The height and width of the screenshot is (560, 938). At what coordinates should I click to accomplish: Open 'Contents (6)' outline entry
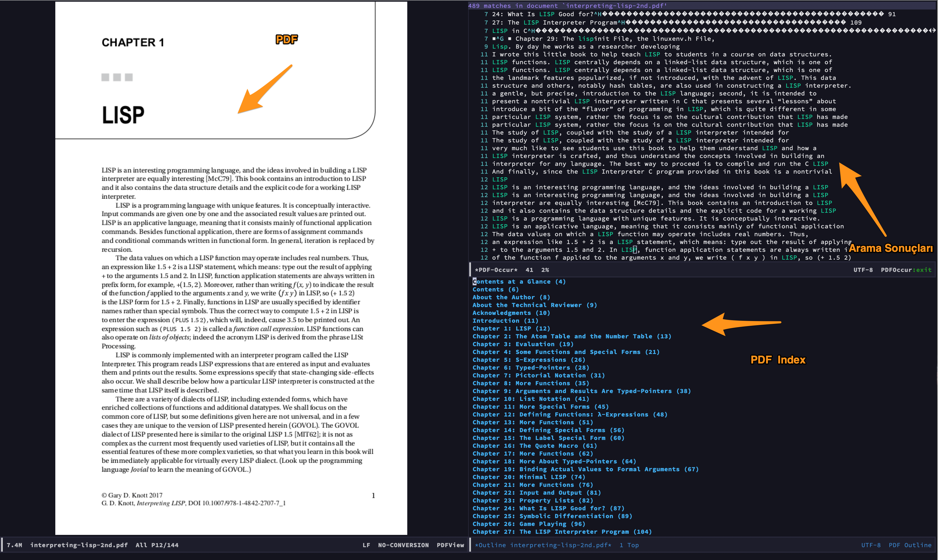pos(496,289)
